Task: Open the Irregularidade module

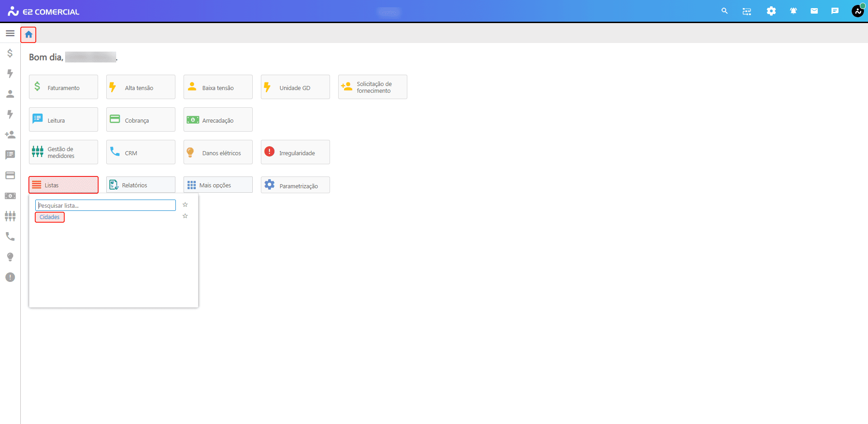Action: point(295,152)
